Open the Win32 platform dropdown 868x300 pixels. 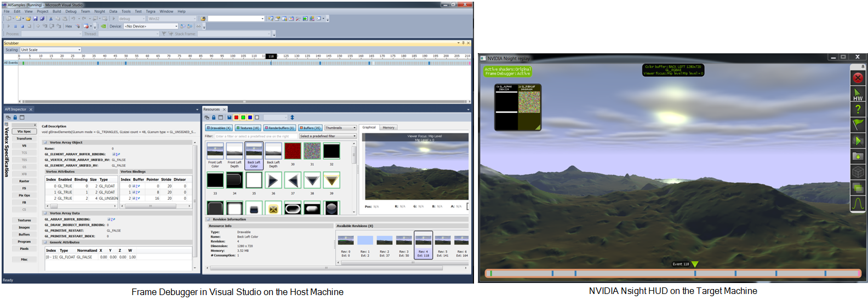tap(172, 19)
